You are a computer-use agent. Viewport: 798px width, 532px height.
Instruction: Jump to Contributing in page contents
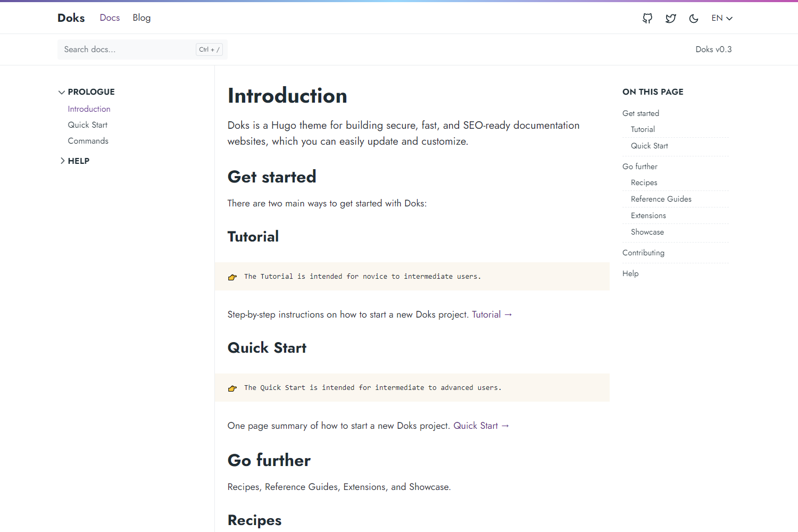(644, 253)
